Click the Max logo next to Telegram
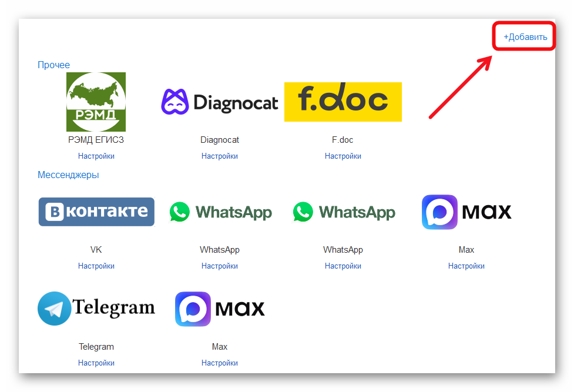This screenshot has width=574, height=392. (x=220, y=309)
